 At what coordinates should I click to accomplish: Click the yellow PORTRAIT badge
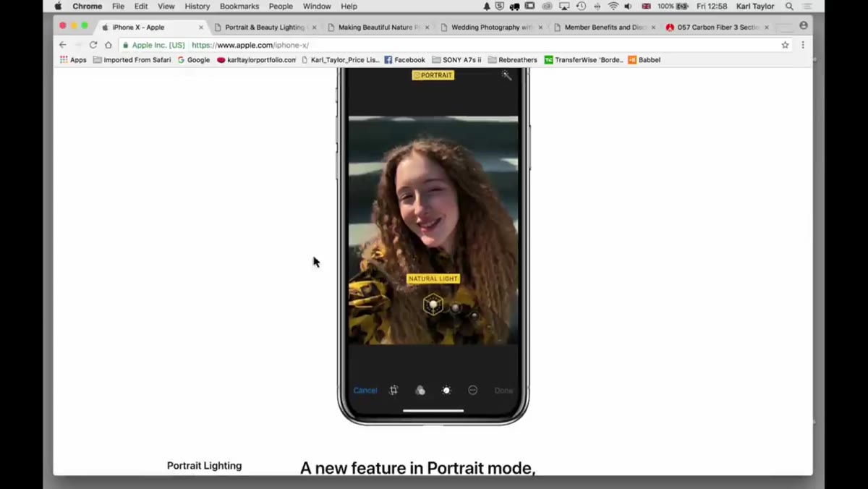coord(433,75)
